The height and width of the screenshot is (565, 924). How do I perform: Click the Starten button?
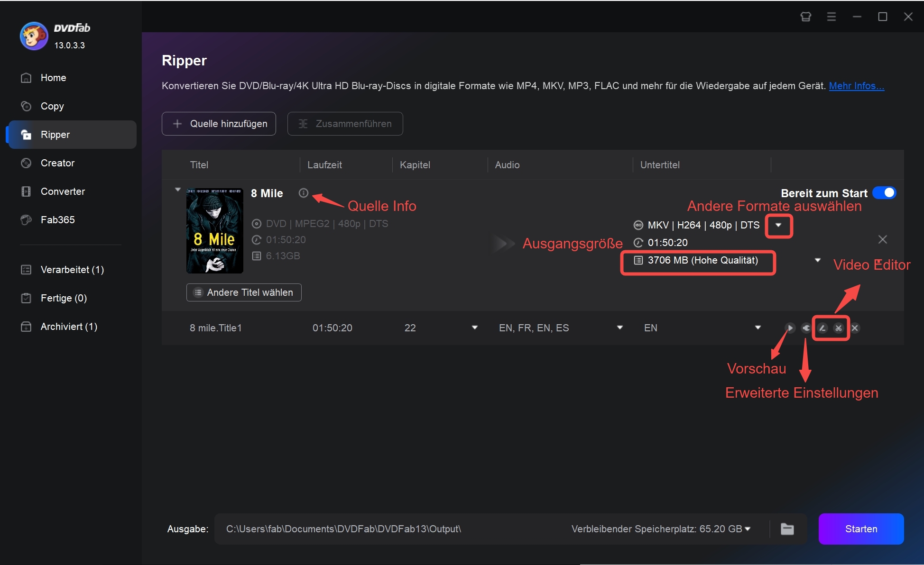pyautogui.click(x=861, y=529)
